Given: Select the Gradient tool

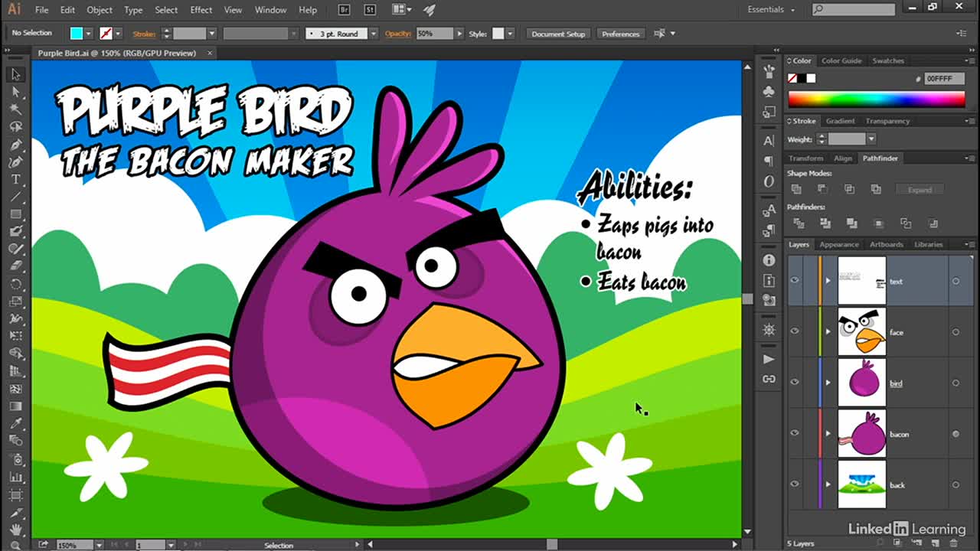Looking at the screenshot, I should [x=15, y=406].
